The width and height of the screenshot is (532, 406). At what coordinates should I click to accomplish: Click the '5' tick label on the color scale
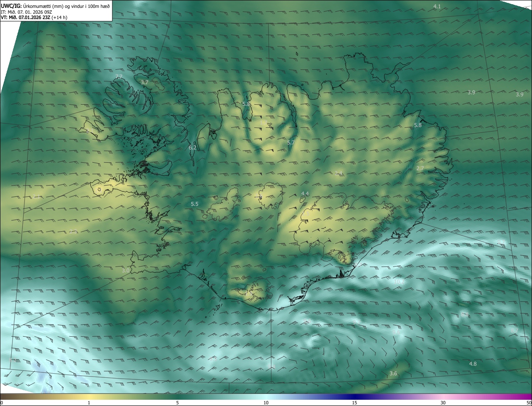[177, 403]
